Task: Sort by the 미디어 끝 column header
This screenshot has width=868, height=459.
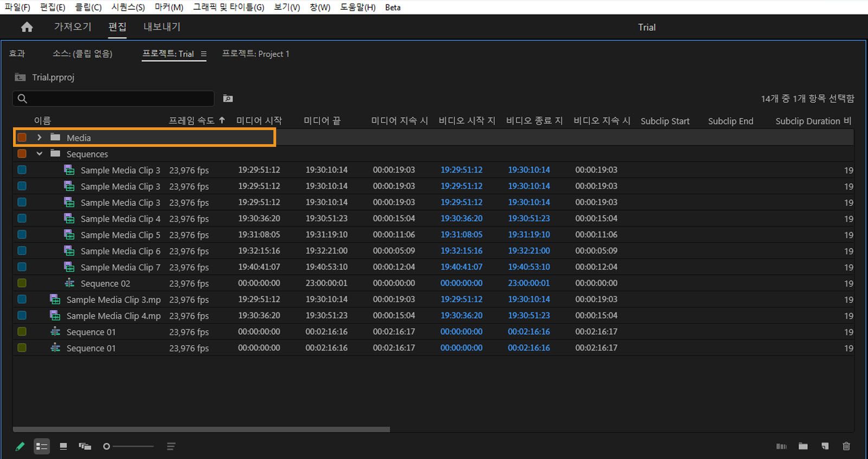Action: (x=322, y=120)
